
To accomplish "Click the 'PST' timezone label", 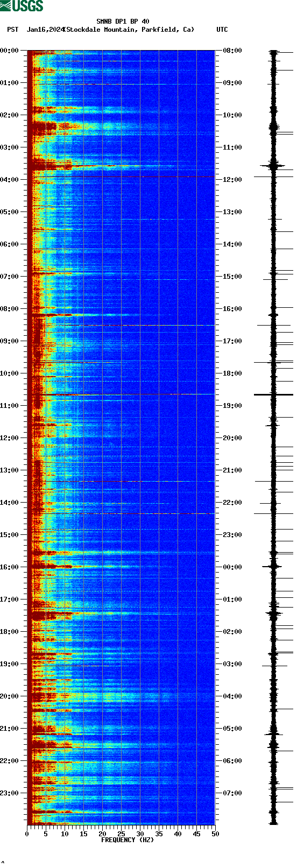I will [12, 30].
